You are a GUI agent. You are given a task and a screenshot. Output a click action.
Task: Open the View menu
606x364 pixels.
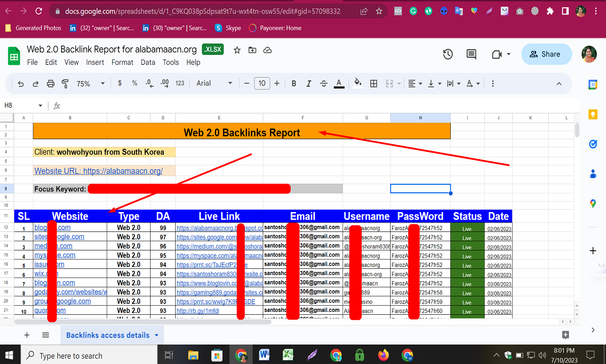click(71, 62)
